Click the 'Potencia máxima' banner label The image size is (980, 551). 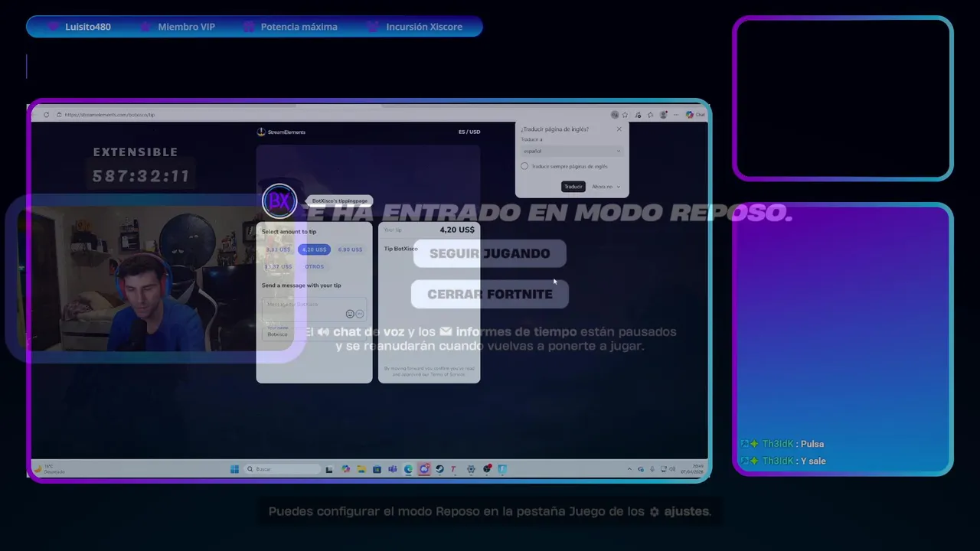[299, 27]
